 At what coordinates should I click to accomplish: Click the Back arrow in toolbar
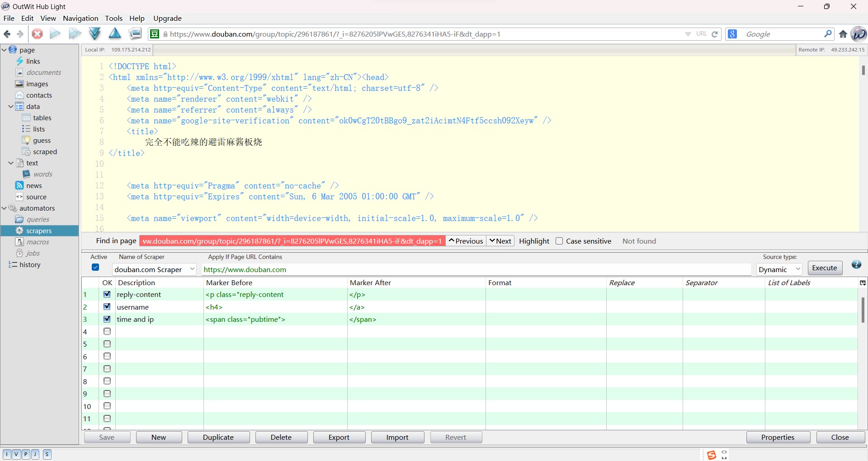7,34
